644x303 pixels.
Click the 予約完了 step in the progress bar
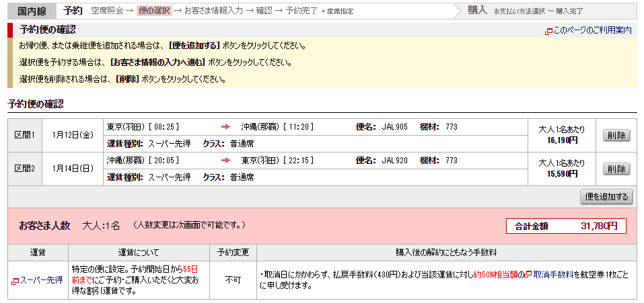pyautogui.click(x=301, y=11)
